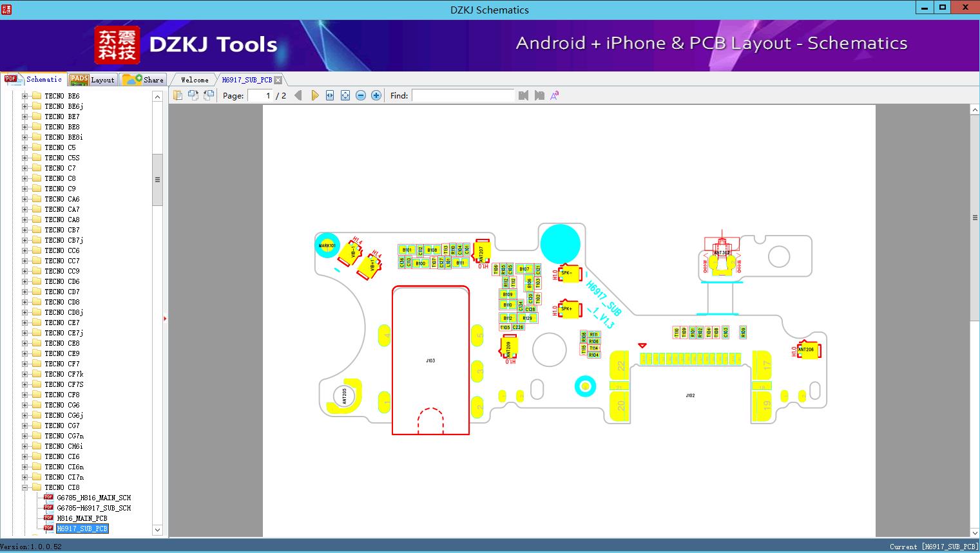980x553 pixels.
Task: Collapse the TECNO CI8 tree node
Action: coord(24,487)
